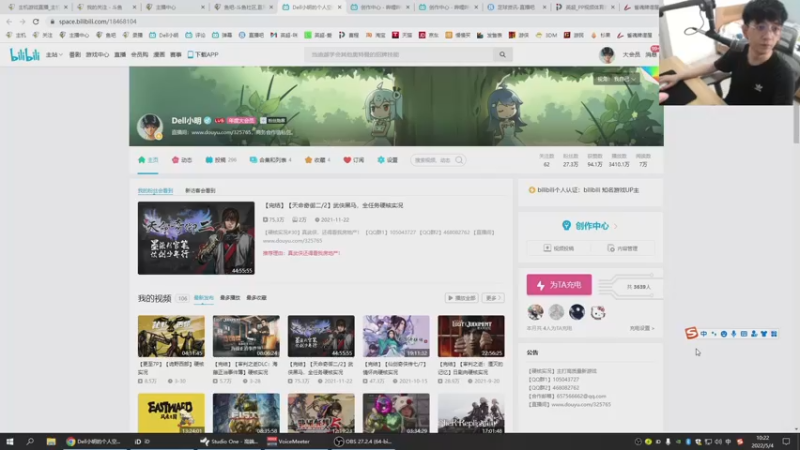Screen dimensions: 800x450
Task: Open 游戏中心 in top navigation
Action: [x=97, y=55]
